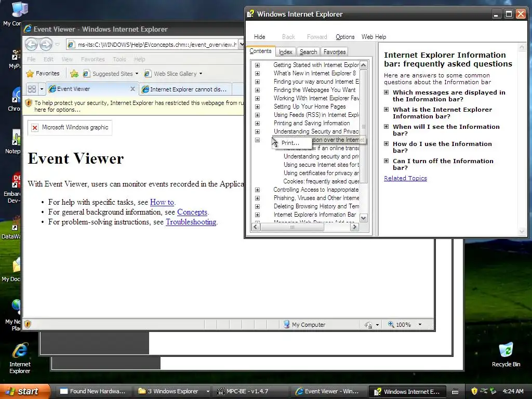
Task: Click the My Computer zone indicator
Action: tap(304, 325)
